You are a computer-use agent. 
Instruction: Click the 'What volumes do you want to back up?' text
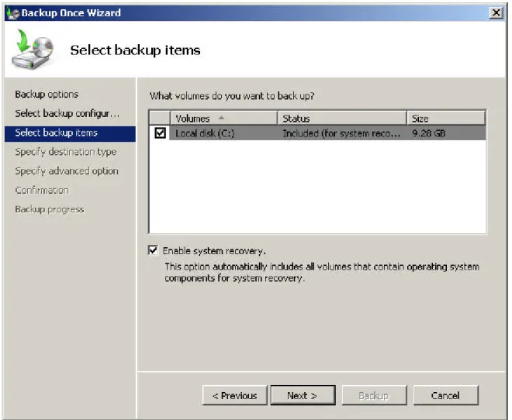[x=232, y=96]
